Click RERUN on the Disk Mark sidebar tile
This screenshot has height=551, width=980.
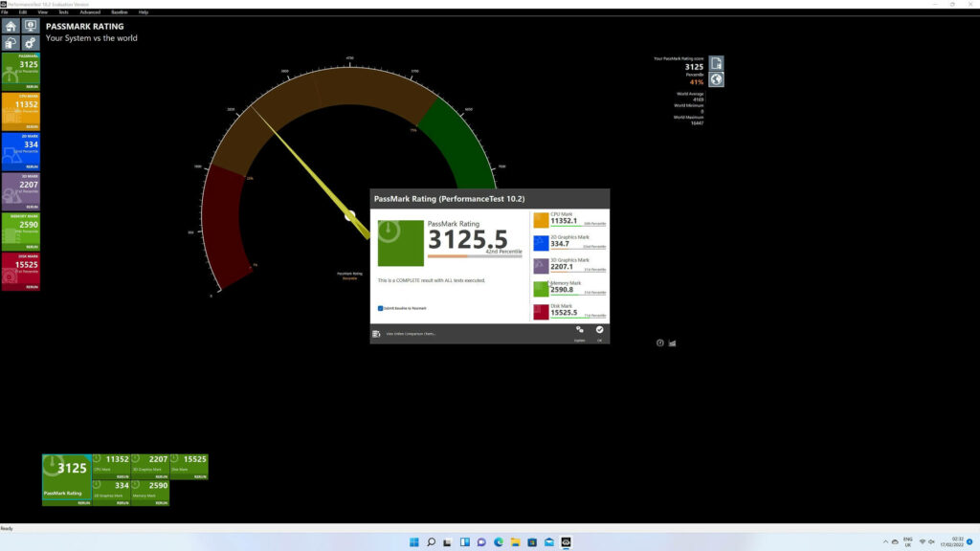[32, 287]
